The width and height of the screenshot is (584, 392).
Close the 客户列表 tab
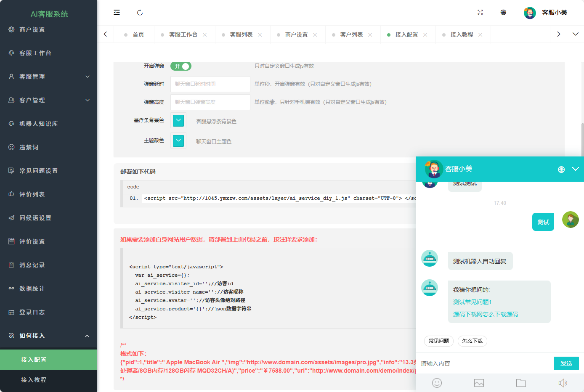pyautogui.click(x=370, y=34)
